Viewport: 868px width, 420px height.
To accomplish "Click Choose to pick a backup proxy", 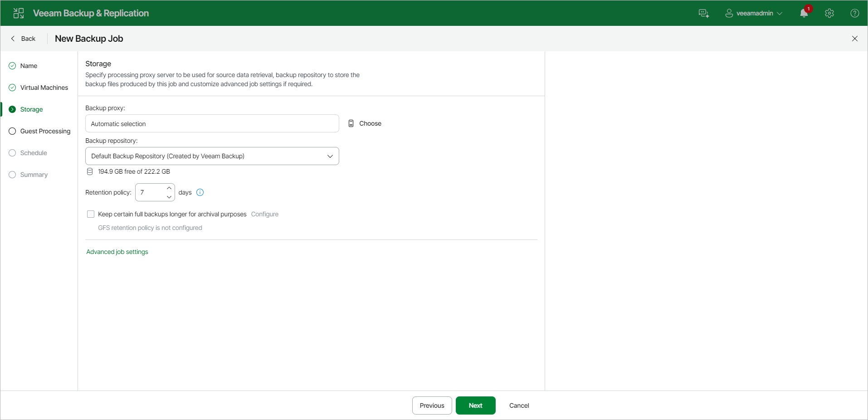I will (370, 123).
